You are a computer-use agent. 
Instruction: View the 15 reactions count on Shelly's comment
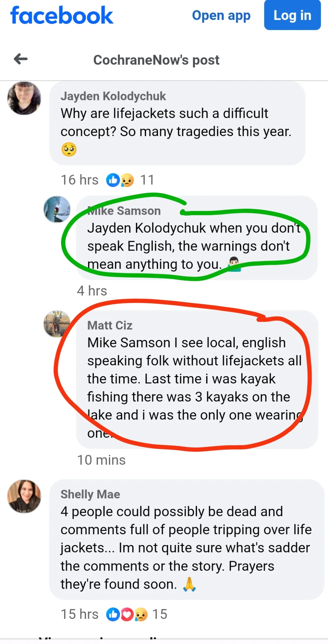click(x=160, y=614)
